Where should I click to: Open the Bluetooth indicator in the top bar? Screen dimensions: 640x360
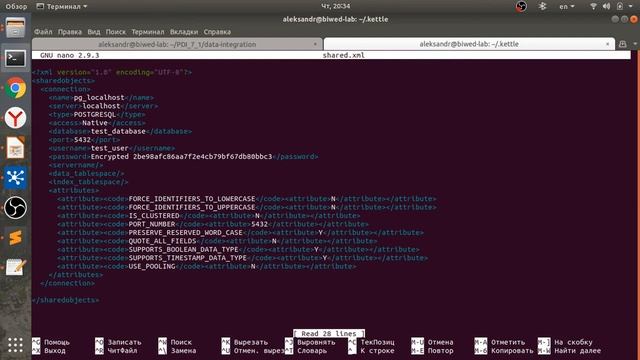pos(542,6)
